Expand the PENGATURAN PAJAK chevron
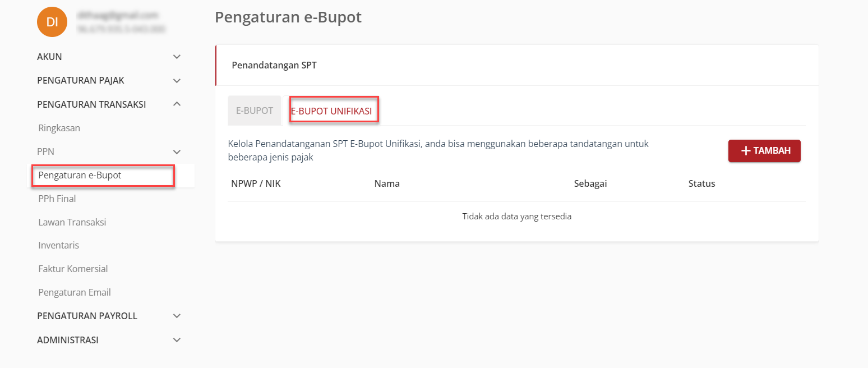868x368 pixels. pos(177,81)
